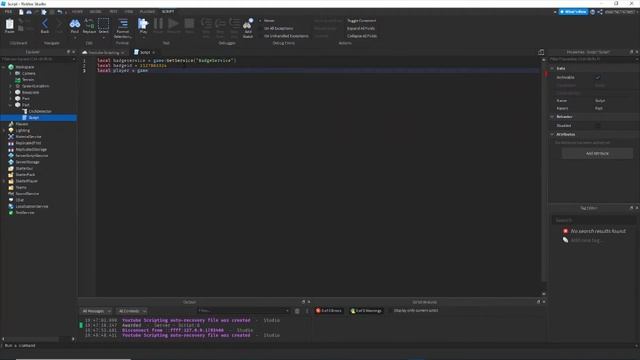
Task: Open Find with the binoculars icon
Action: coord(75,24)
